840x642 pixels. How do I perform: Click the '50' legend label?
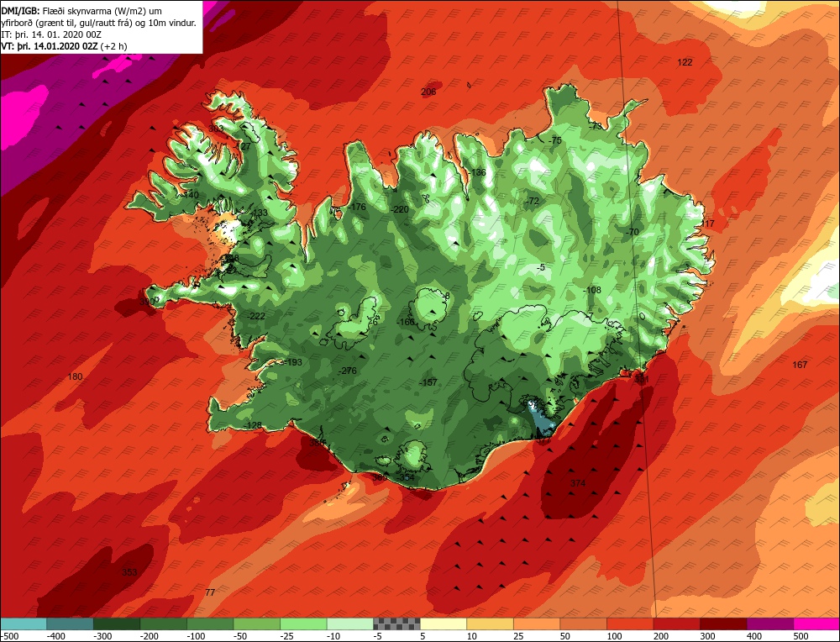565,636
